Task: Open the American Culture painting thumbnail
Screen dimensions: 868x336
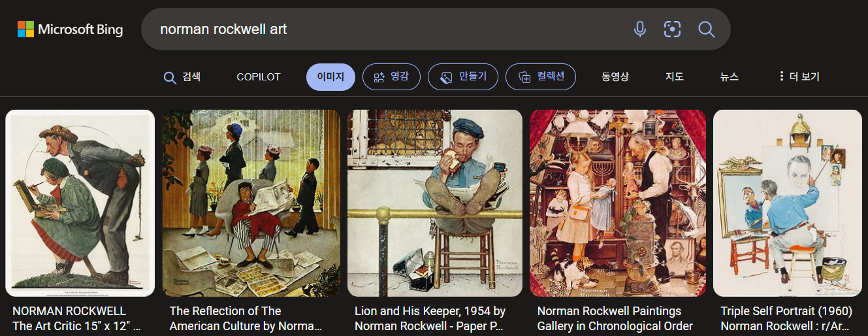Action: 251,203
